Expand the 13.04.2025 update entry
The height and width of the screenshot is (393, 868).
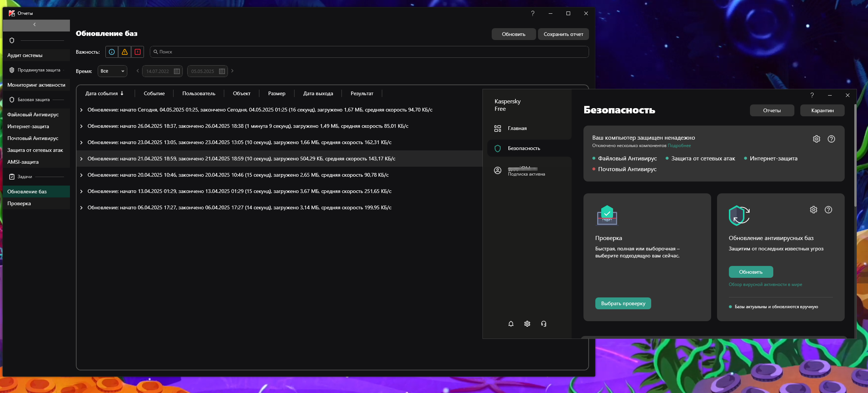point(81,191)
